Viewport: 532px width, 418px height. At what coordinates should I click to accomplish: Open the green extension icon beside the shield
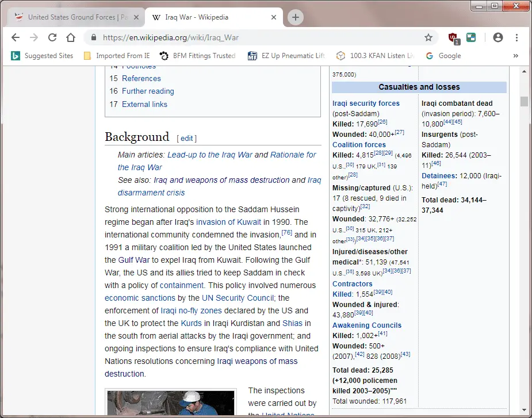[x=471, y=37]
